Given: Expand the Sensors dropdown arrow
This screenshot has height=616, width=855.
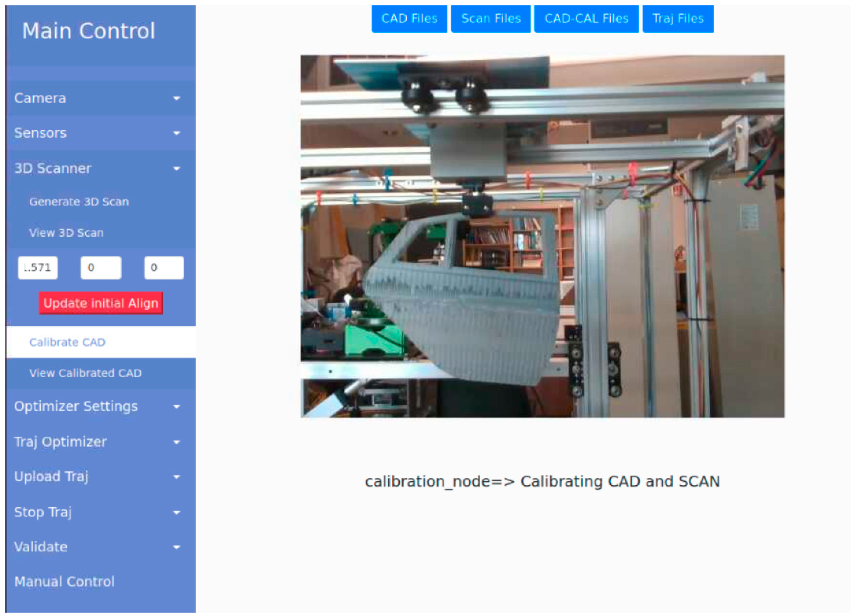Looking at the screenshot, I should click(x=176, y=133).
